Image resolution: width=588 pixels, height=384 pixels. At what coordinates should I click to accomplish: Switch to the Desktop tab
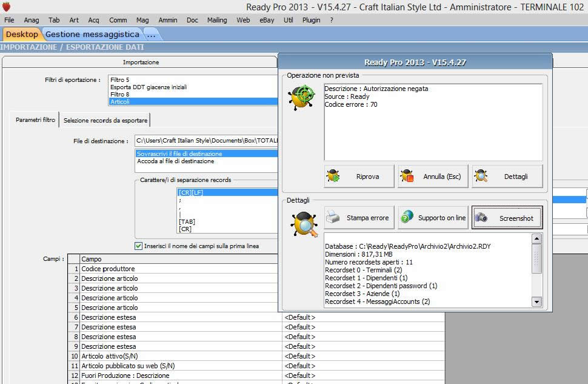click(x=22, y=34)
